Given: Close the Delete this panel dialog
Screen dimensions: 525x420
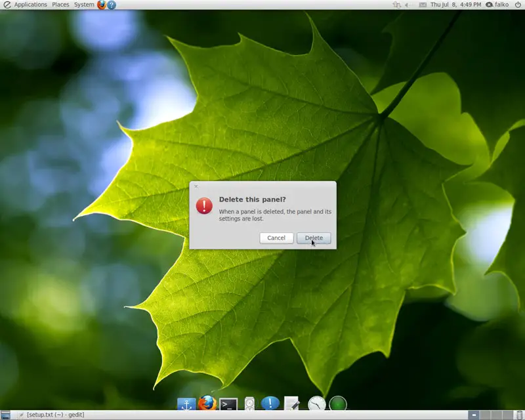Looking at the screenshot, I should [x=196, y=186].
